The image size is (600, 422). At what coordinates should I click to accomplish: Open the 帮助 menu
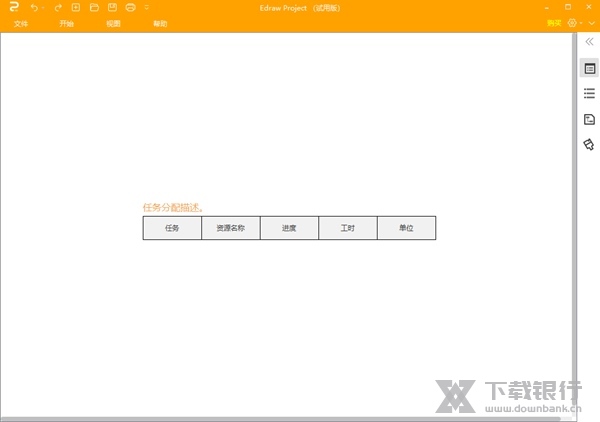tap(160, 24)
